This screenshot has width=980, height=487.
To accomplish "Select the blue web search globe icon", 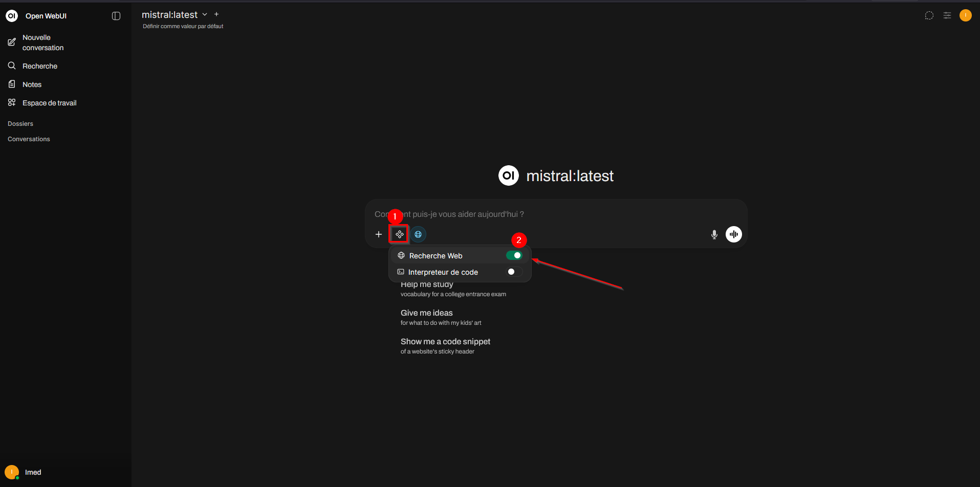I will pyautogui.click(x=418, y=234).
